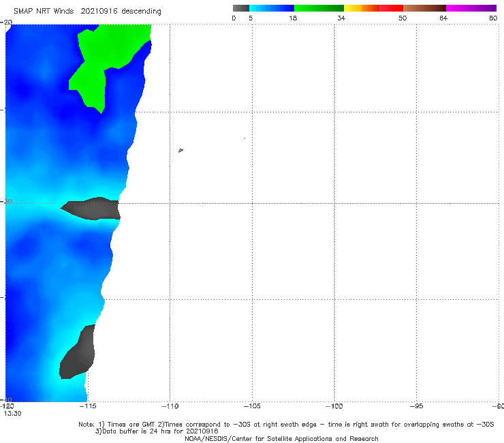Click the color bar label '18'
The height and width of the screenshot is (443, 504).
click(293, 18)
